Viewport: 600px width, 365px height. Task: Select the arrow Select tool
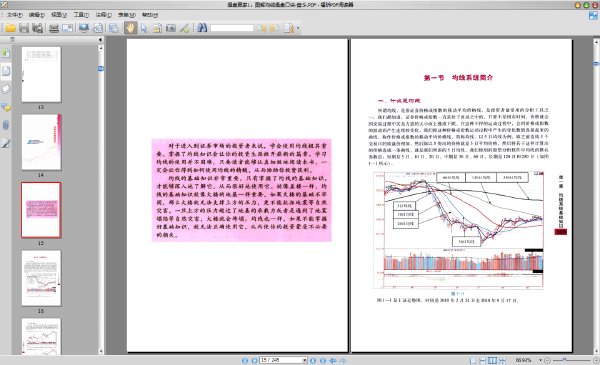[x=144, y=28]
